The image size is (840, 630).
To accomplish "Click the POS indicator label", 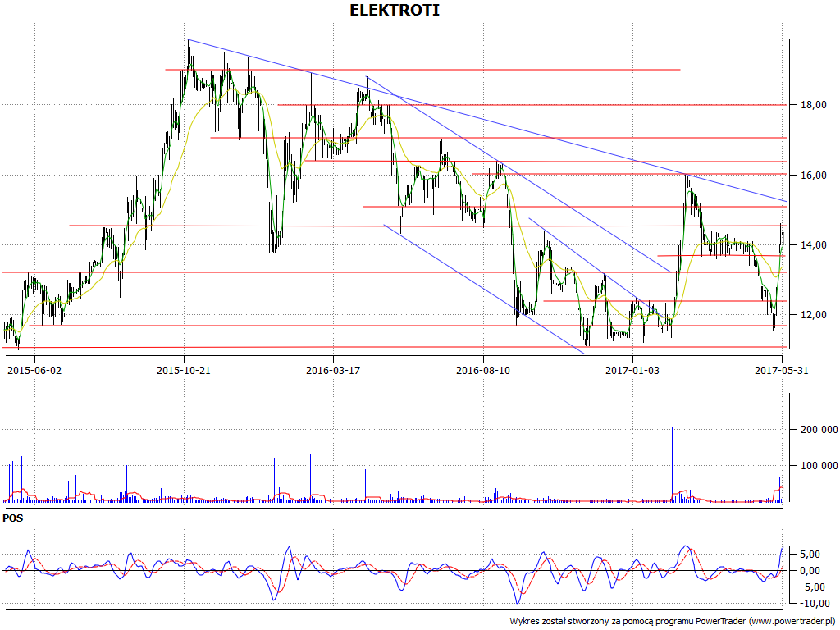I will (13, 518).
